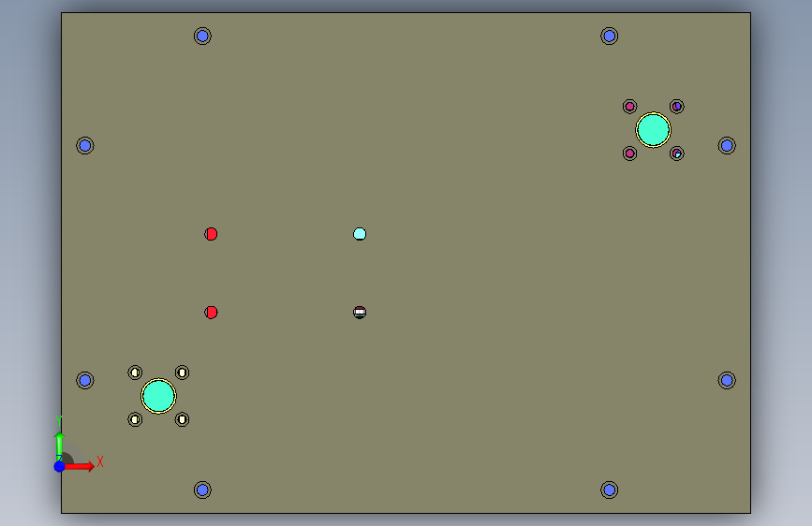Select the blue hole along bottom edge, right one

pyautogui.click(x=609, y=489)
